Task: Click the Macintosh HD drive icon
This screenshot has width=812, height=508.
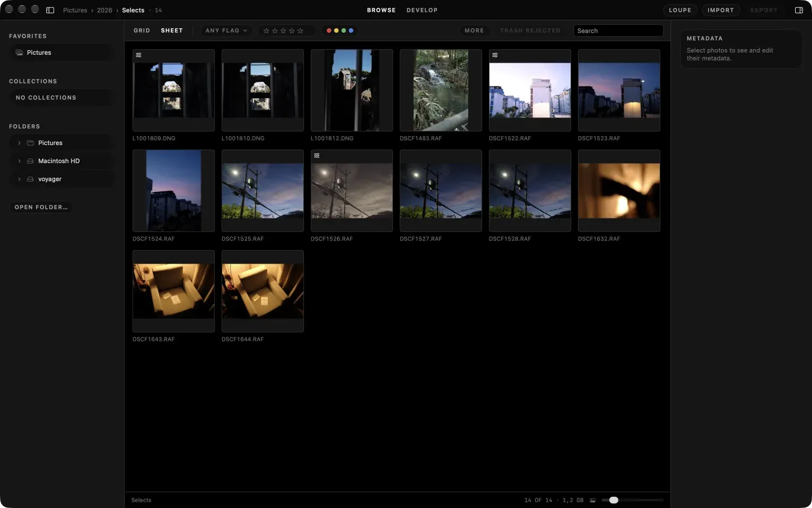Action: pyautogui.click(x=30, y=161)
